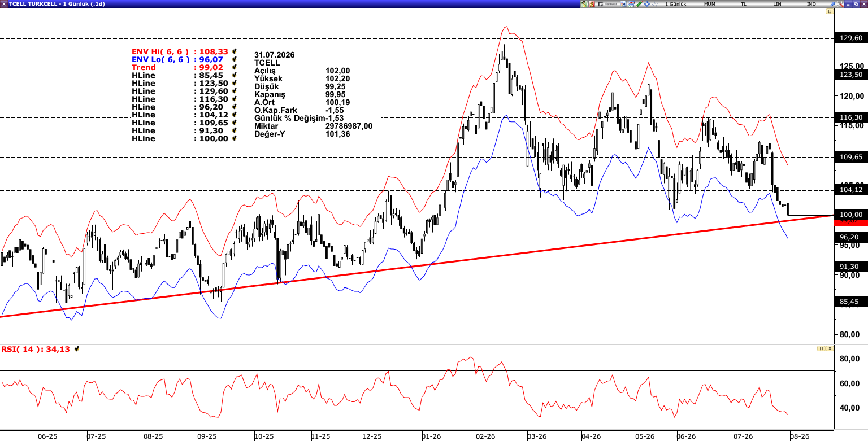Click the 123,50 price axis label
868x441 pixels.
851,75
